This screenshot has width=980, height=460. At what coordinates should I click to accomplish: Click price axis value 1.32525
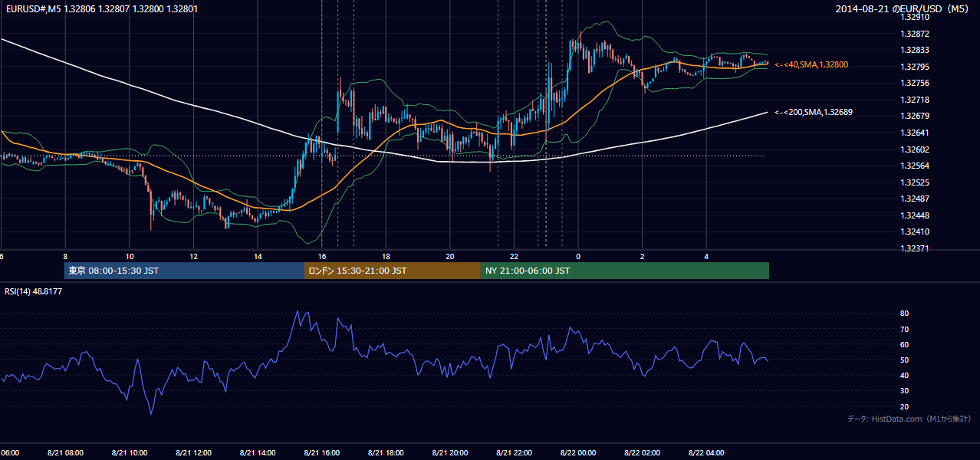(x=916, y=182)
